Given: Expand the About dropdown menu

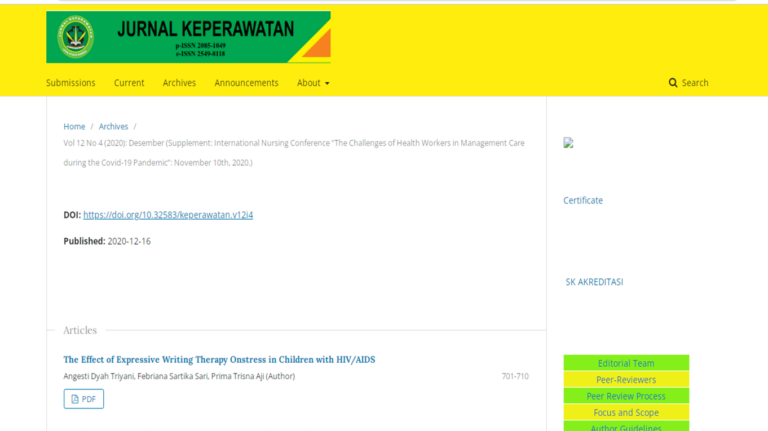Looking at the screenshot, I should 313,83.
